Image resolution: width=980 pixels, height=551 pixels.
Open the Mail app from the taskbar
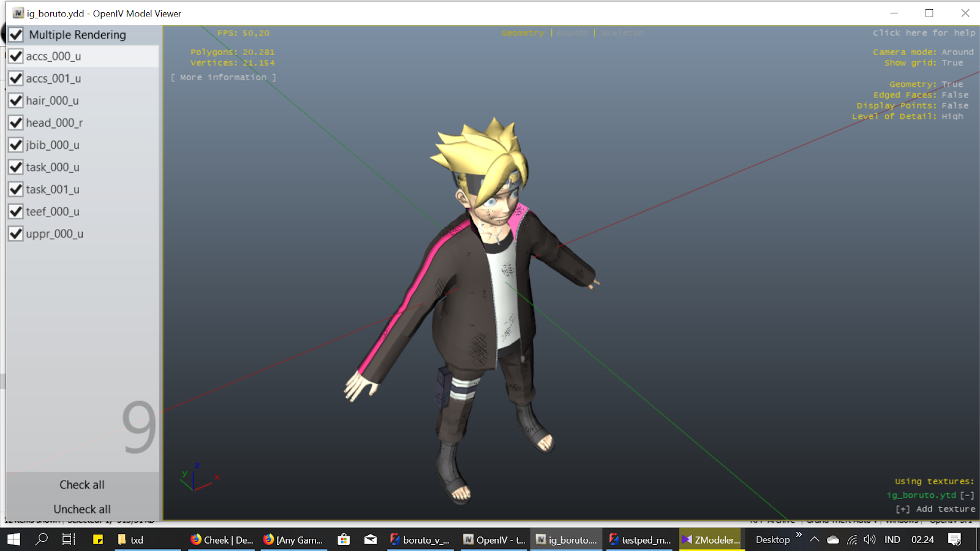point(371,539)
